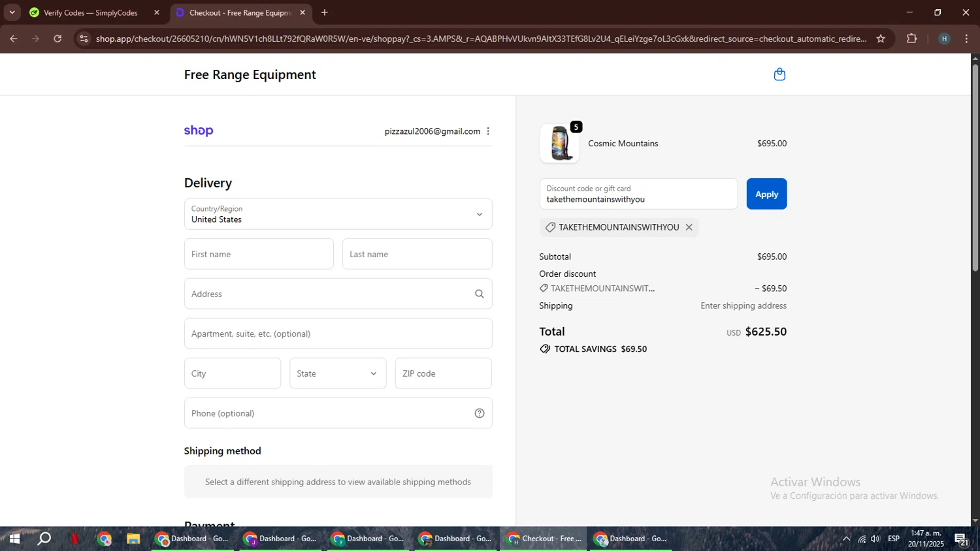
Task: Click the ZIP code field
Action: (x=443, y=373)
